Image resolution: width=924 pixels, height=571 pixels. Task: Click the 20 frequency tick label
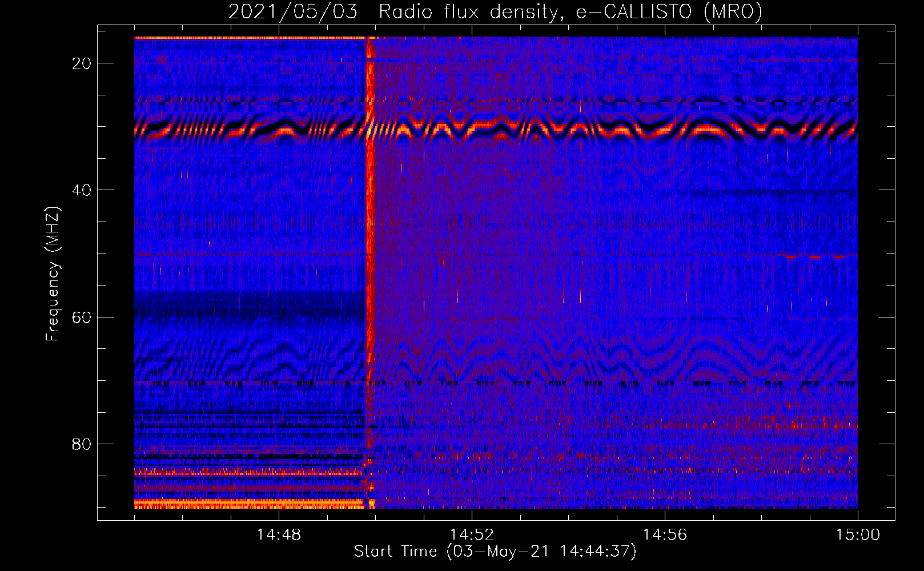pos(82,63)
